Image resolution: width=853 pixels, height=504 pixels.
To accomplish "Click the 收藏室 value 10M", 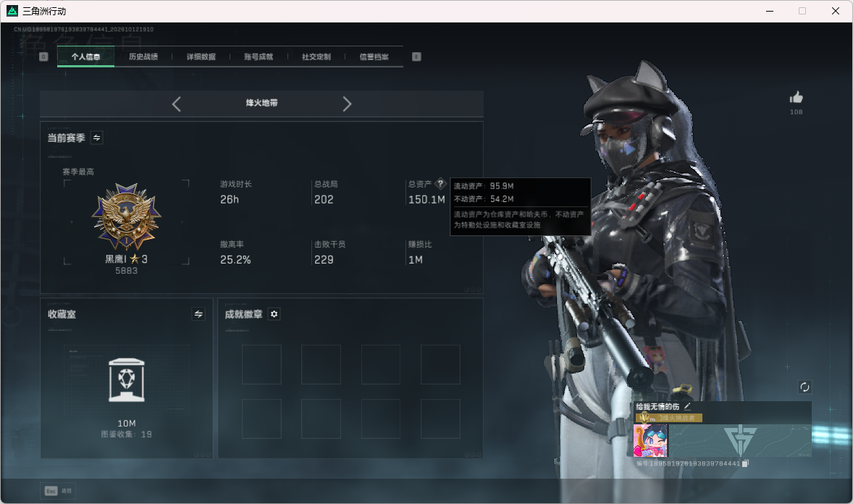I will pos(127,424).
